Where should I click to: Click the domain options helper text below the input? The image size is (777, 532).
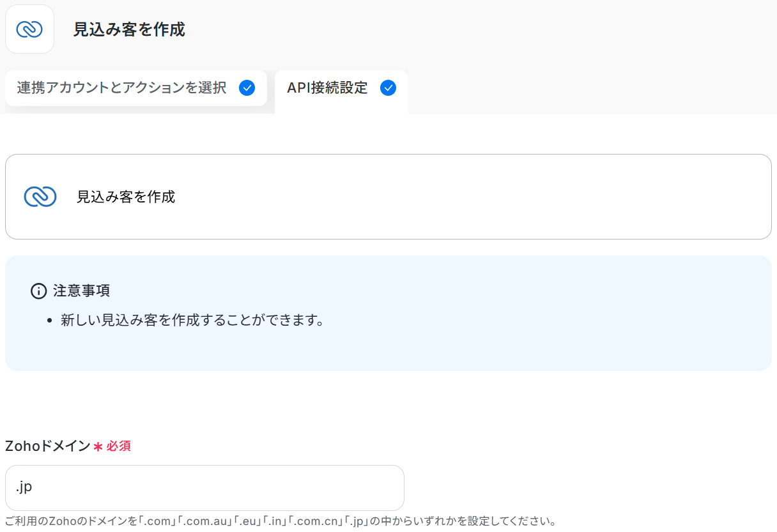point(281,521)
